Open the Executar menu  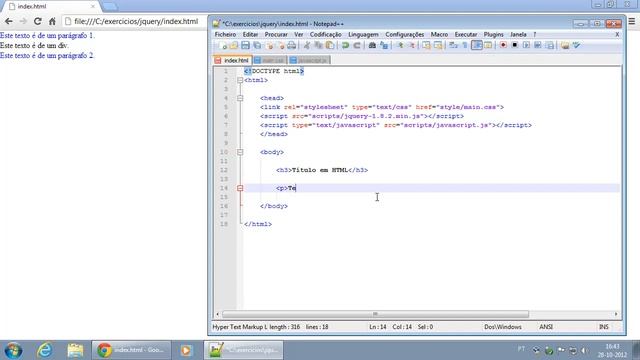point(466,35)
